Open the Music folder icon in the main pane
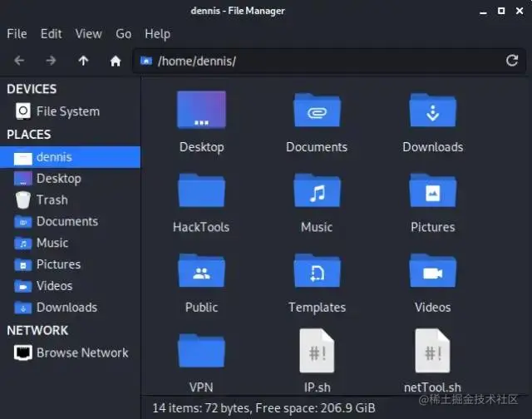 (x=317, y=190)
